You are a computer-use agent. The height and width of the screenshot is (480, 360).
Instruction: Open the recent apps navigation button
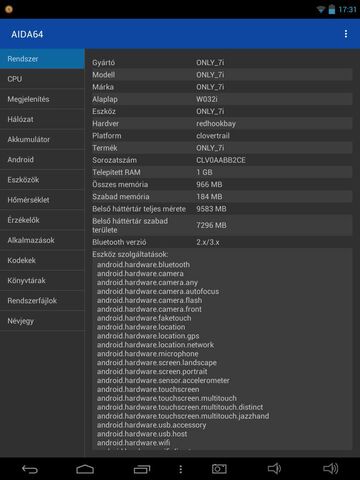coord(142,469)
